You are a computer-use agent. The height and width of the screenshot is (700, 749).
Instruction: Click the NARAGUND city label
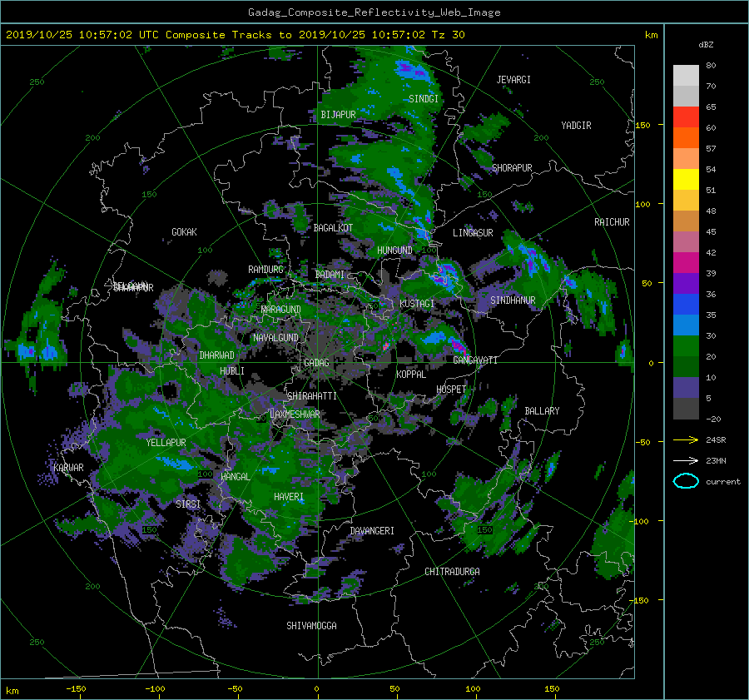coord(281,310)
